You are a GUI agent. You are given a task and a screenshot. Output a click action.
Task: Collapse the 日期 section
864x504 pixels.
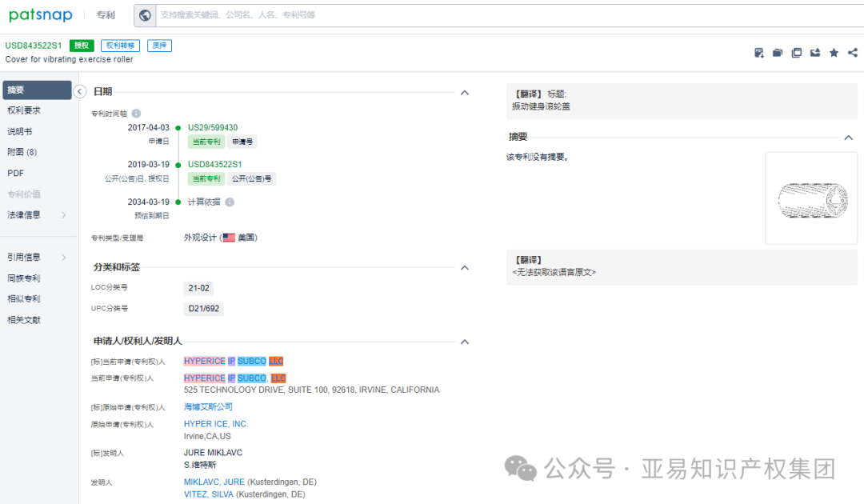tap(464, 92)
